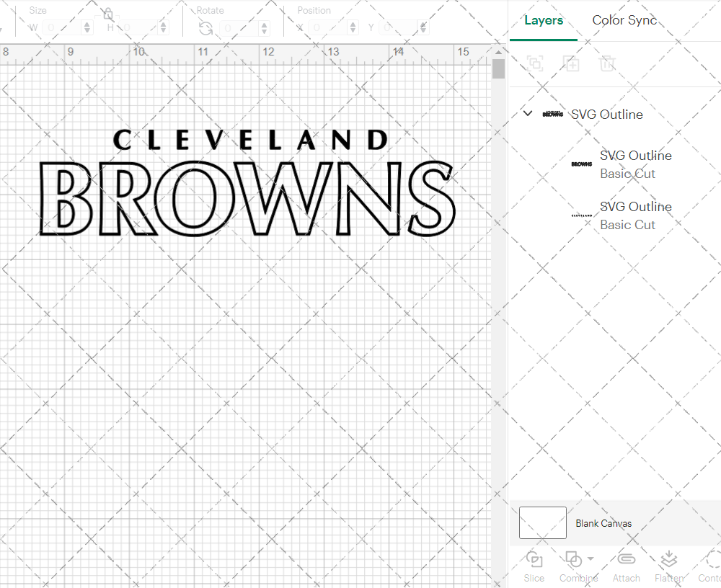Select the CLEVELAND Basic Cut layer
Viewport: 721px width, 588px height.
[636, 215]
